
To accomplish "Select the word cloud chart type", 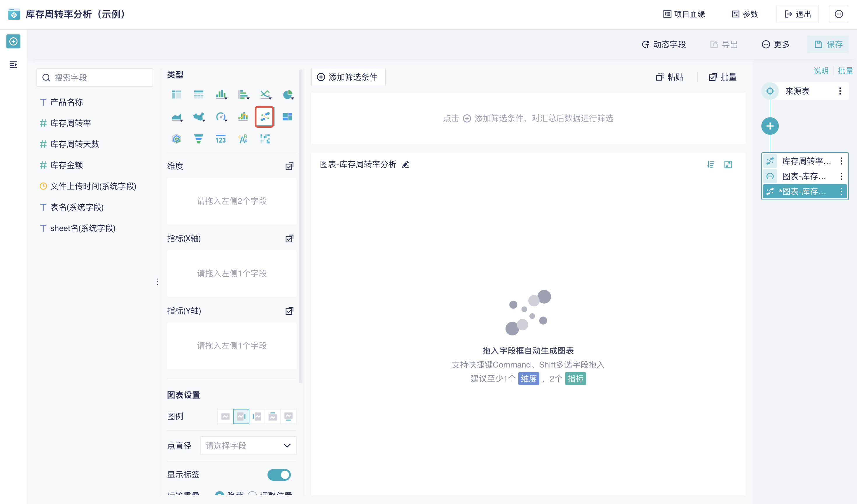I will pyautogui.click(x=243, y=139).
